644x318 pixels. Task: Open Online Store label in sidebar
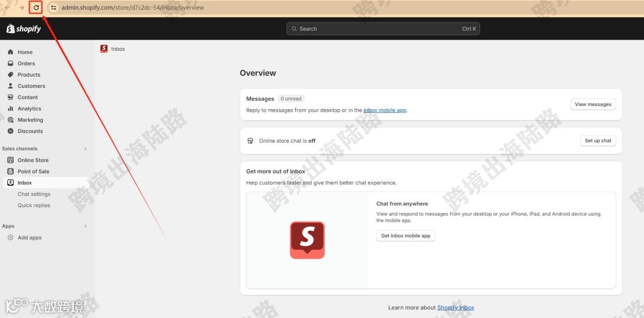point(33,160)
